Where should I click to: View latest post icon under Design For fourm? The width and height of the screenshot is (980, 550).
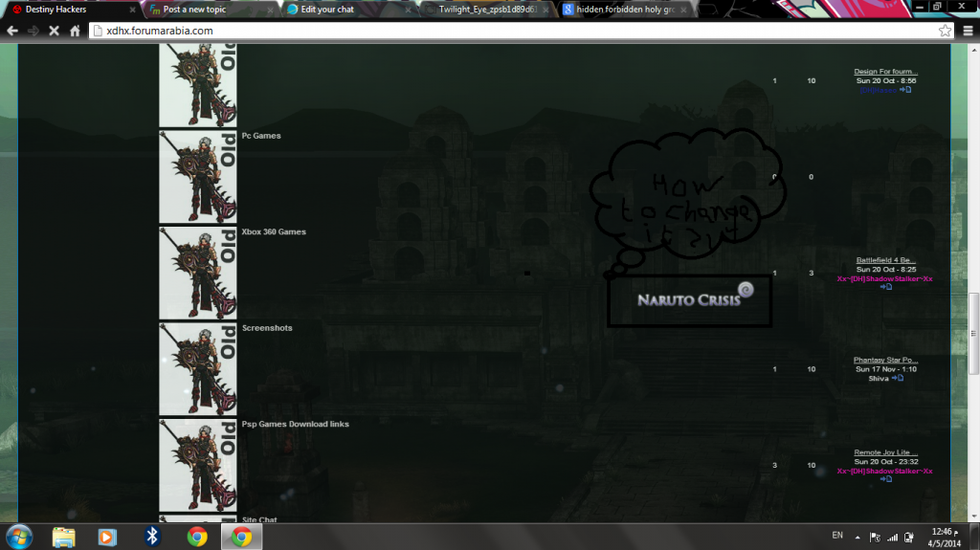(905, 90)
